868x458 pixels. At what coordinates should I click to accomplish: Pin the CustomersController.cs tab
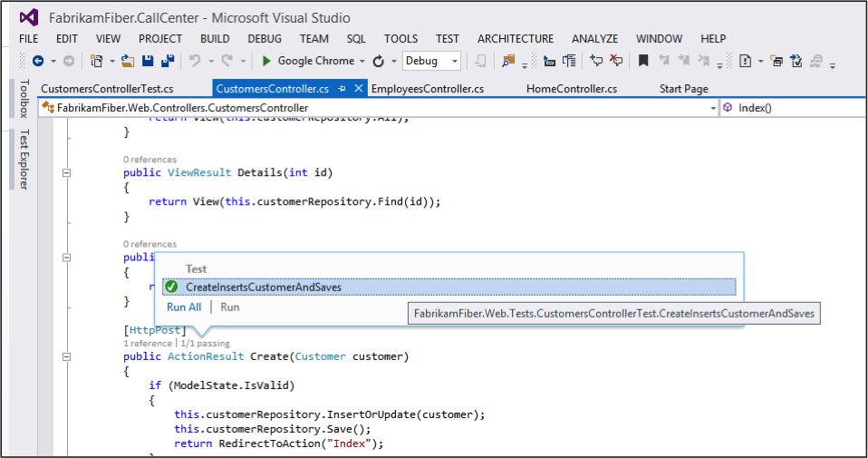click(342, 89)
